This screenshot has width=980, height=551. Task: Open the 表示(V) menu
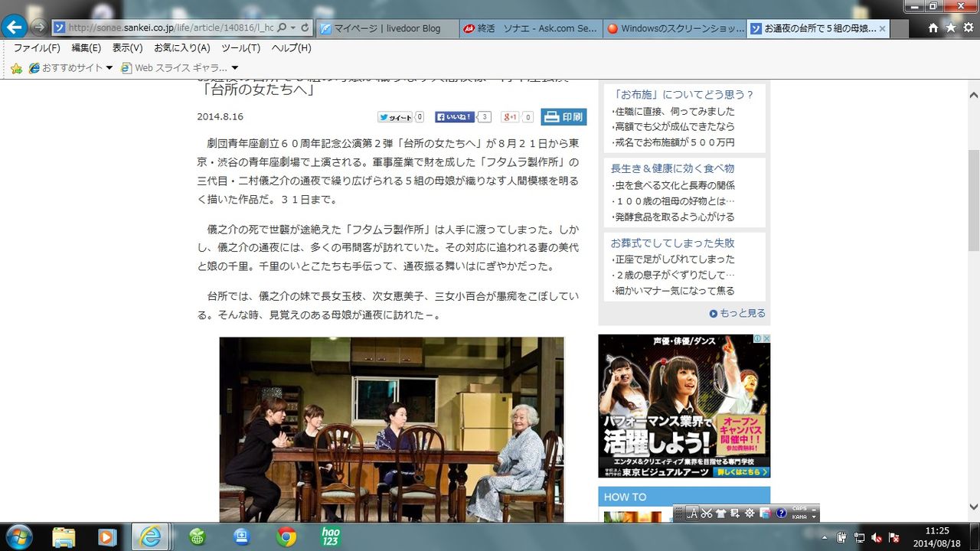pos(127,47)
